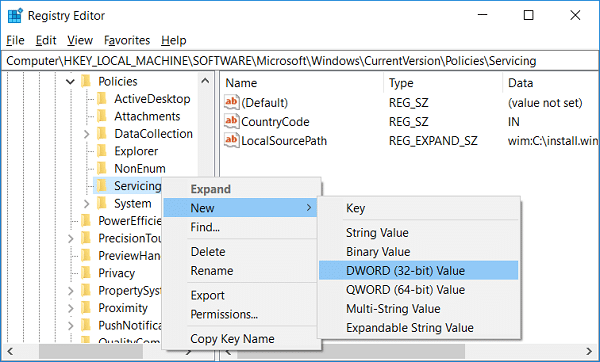Click the registry path address bar
This screenshot has height=362, width=600.
pos(300,61)
